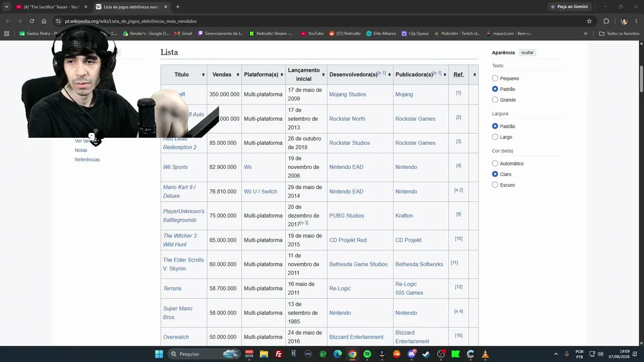Show hidden system tray icons
The height and width of the screenshot is (362, 644).
[x=556, y=354]
